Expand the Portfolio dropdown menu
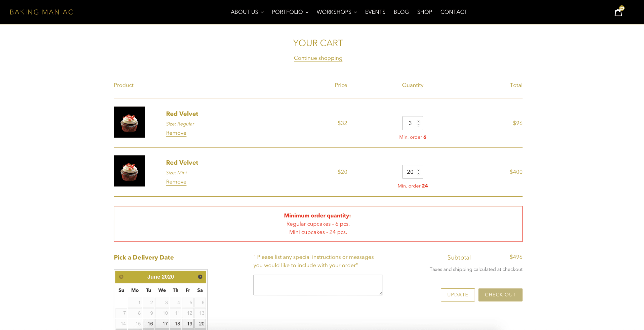 (x=290, y=12)
